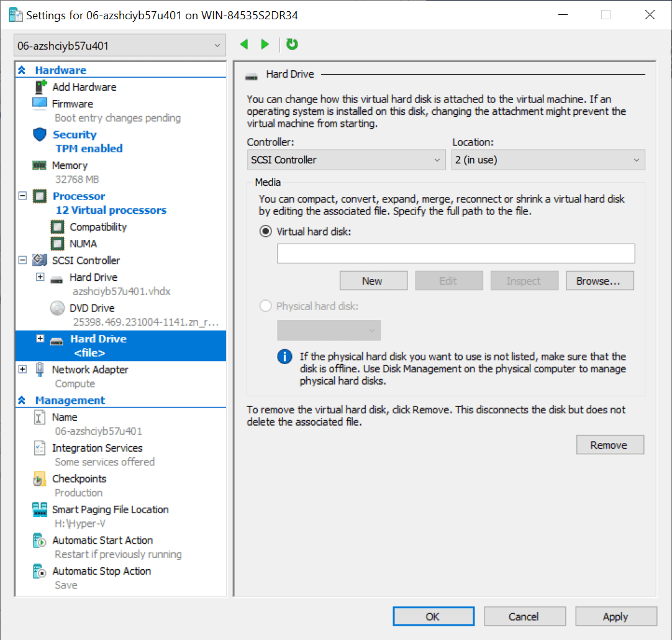Viewport: 672px width, 640px height.
Task: Click the azshciyb57u401.vhdx hard drive icon
Action: tap(57, 280)
